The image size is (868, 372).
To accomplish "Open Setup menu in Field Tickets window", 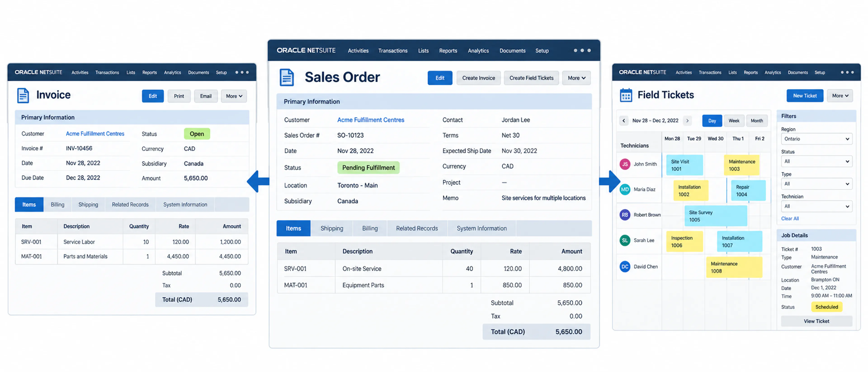I will point(819,72).
